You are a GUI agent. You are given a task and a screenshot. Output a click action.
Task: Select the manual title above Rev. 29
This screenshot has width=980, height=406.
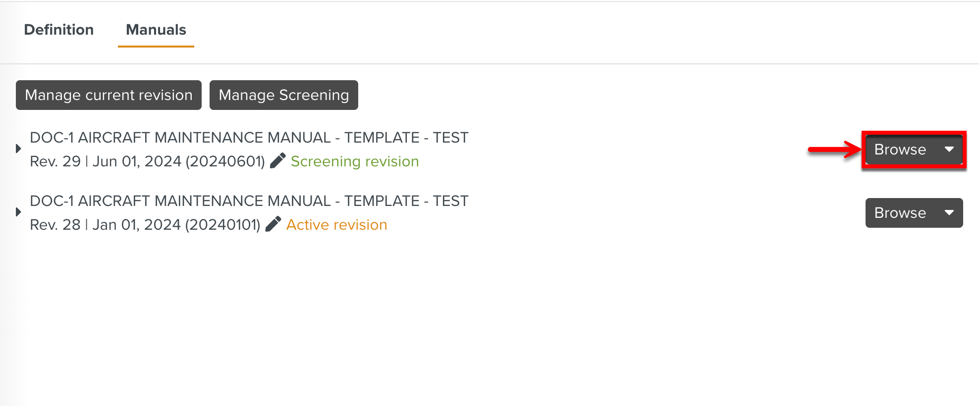(249, 138)
